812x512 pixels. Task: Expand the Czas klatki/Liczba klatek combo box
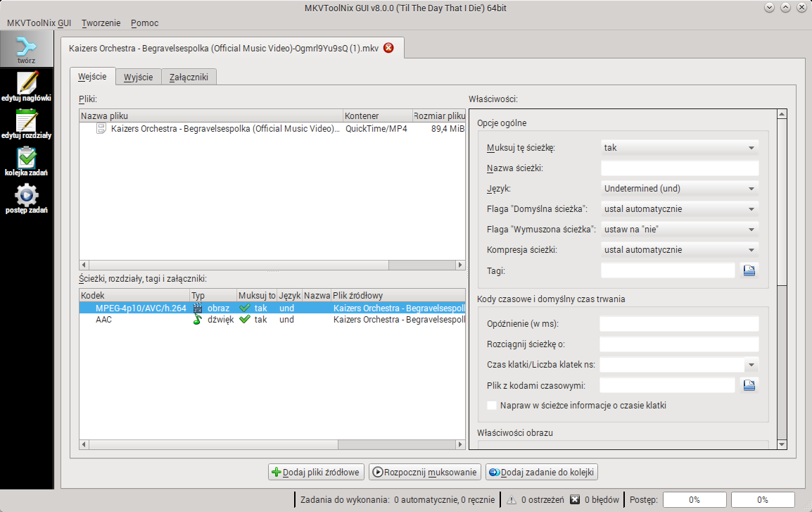[x=751, y=365]
